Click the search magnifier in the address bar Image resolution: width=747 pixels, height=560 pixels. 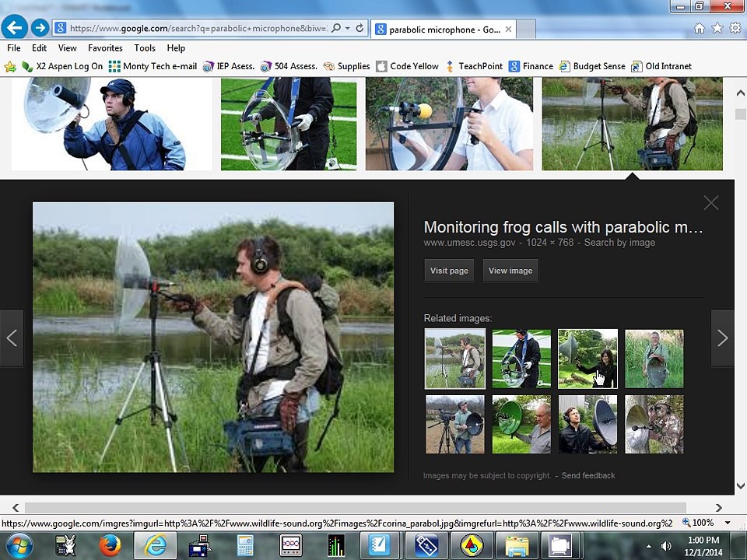(336, 28)
